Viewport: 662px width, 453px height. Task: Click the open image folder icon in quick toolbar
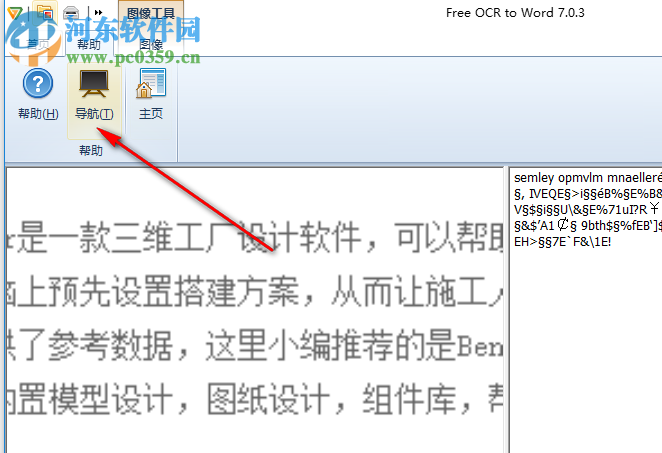[44, 12]
